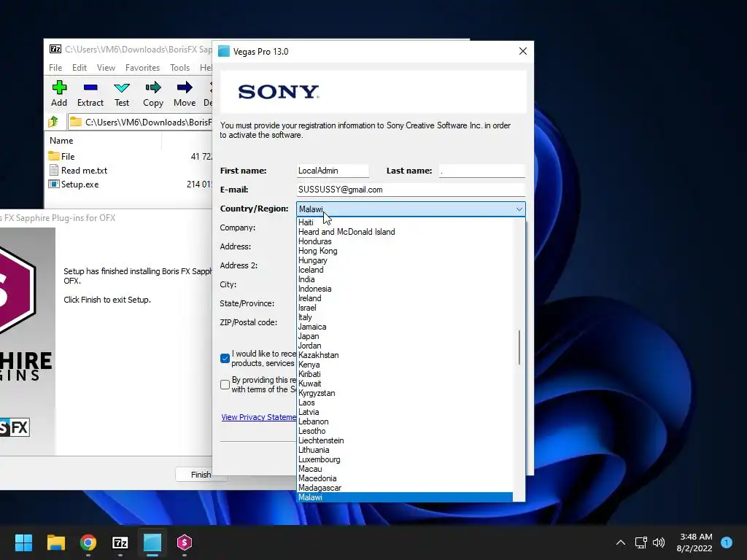Screen dimensions: 747x560
Task: Click the Sapphire setup taskbar icon
Action: (x=185, y=542)
